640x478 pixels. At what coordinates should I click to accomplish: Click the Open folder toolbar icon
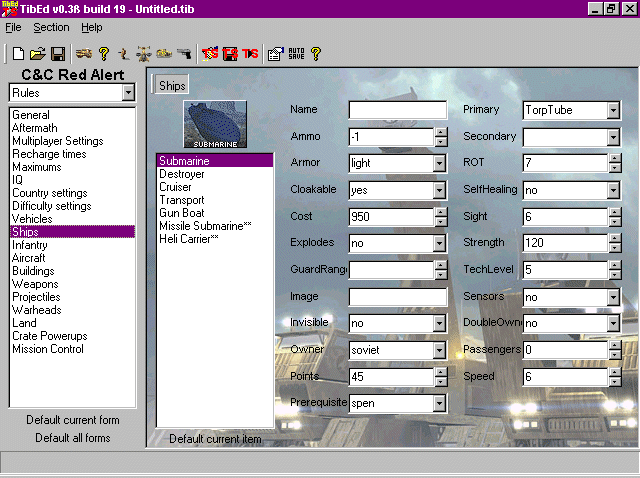[x=38, y=54]
